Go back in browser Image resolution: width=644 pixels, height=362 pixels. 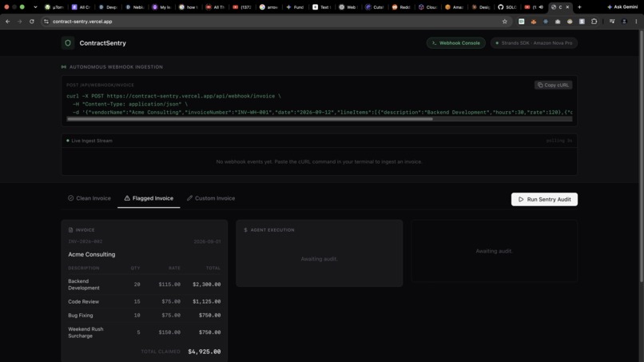[7, 22]
